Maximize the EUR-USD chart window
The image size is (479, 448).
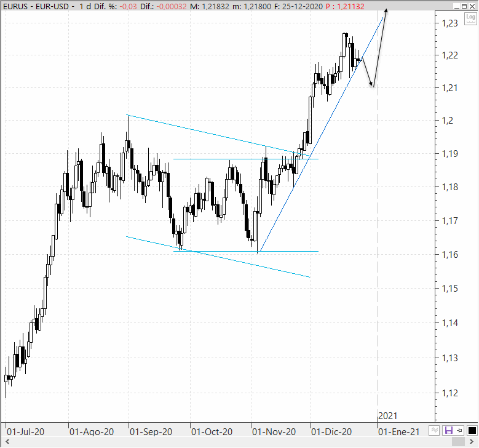point(464,6)
